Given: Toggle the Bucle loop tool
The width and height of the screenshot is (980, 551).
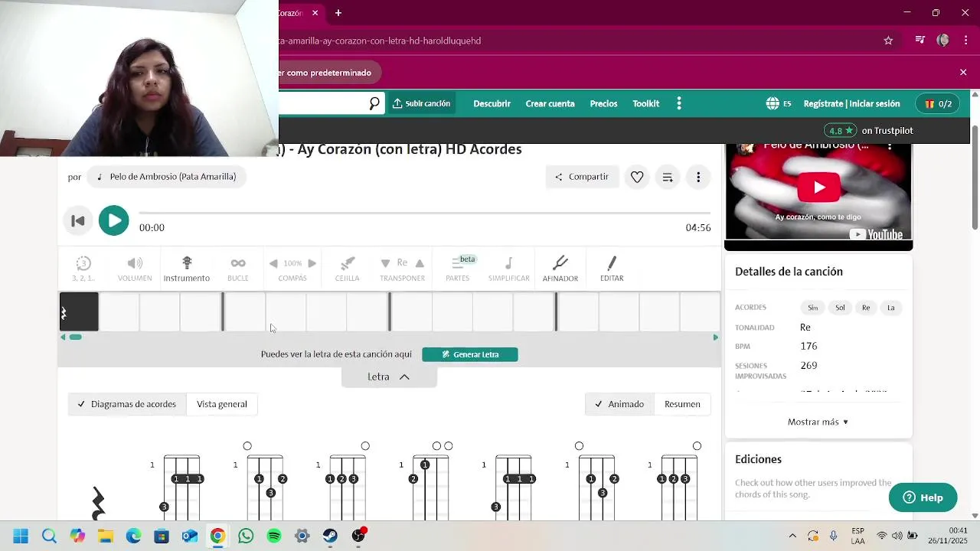Looking at the screenshot, I should [238, 269].
